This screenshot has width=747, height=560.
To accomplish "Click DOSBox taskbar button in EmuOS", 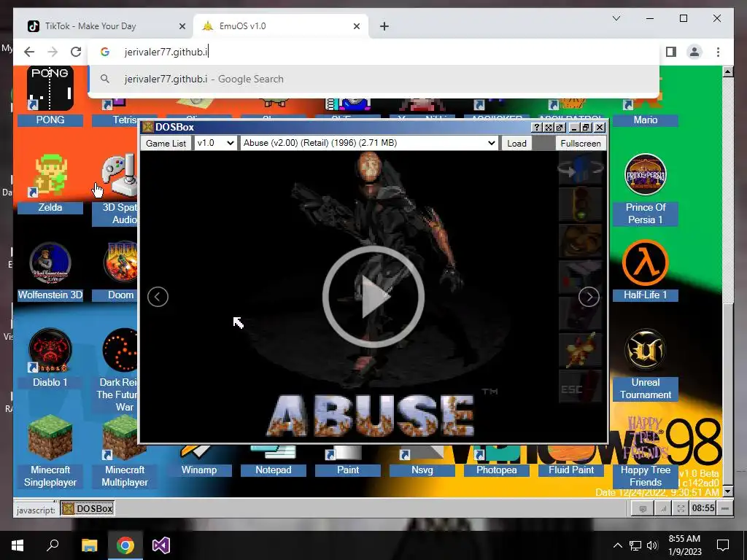I will (x=88, y=508).
